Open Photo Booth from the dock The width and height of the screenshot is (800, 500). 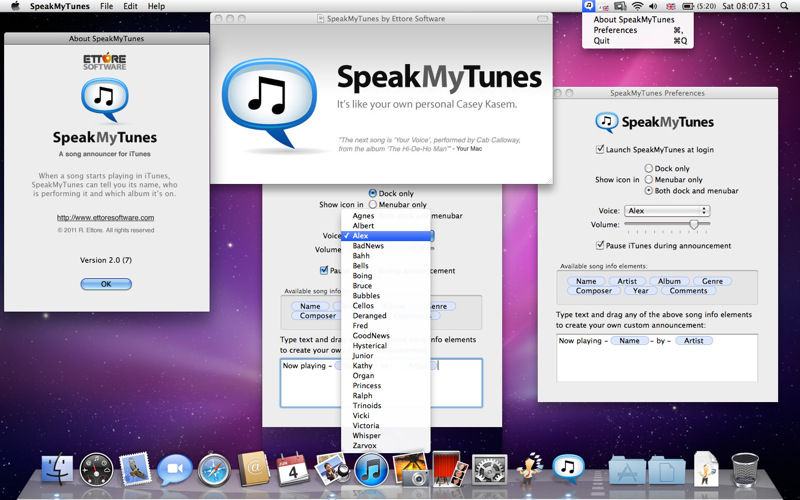click(450, 469)
